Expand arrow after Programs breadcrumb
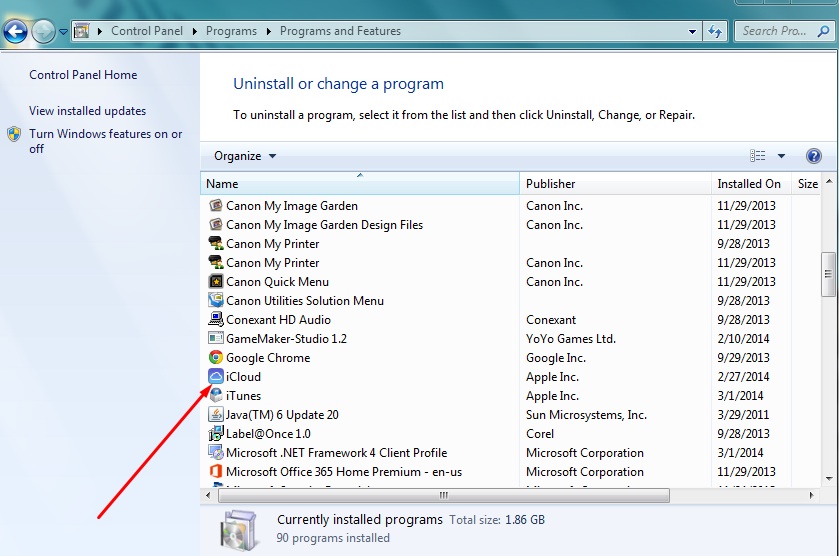This screenshot has height=556, width=839. 269,32
